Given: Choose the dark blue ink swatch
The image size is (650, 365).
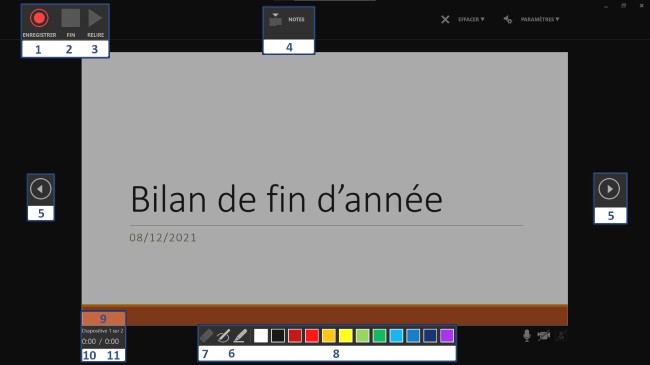Looking at the screenshot, I should [x=430, y=336].
